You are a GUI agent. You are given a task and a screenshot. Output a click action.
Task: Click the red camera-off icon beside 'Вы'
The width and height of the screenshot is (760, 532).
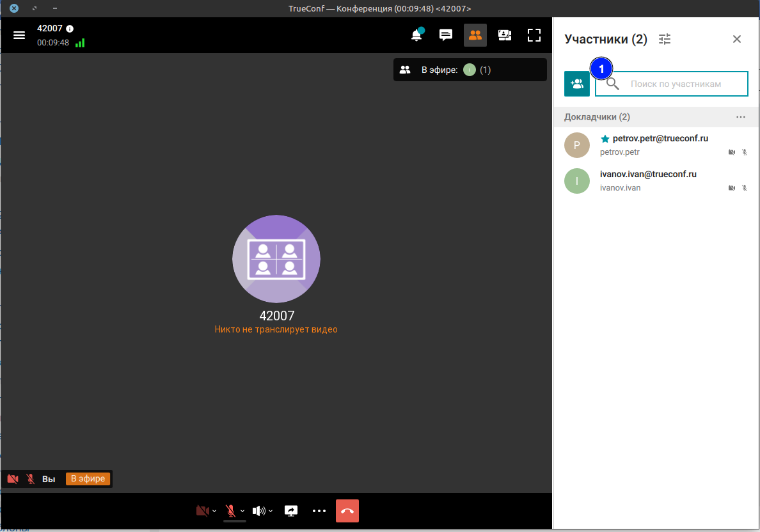click(x=13, y=479)
